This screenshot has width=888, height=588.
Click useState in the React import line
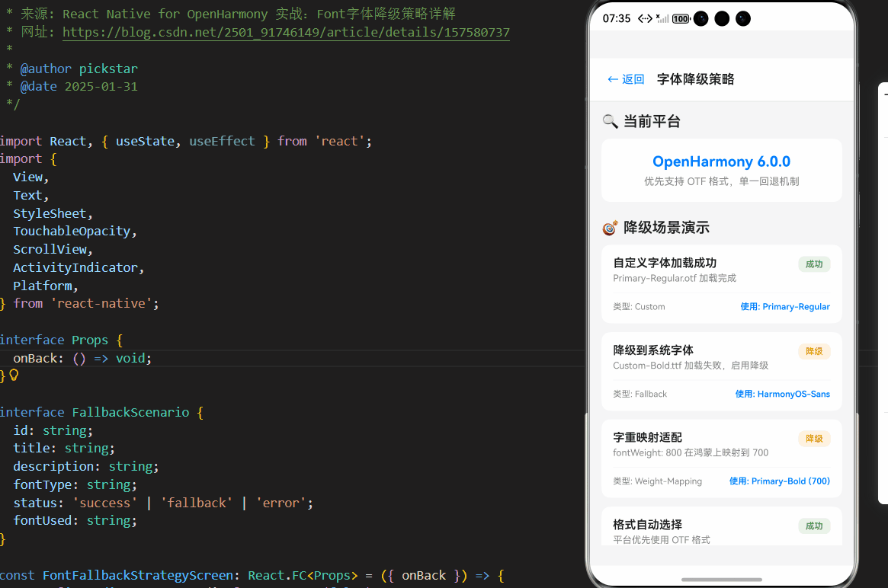click(x=145, y=141)
